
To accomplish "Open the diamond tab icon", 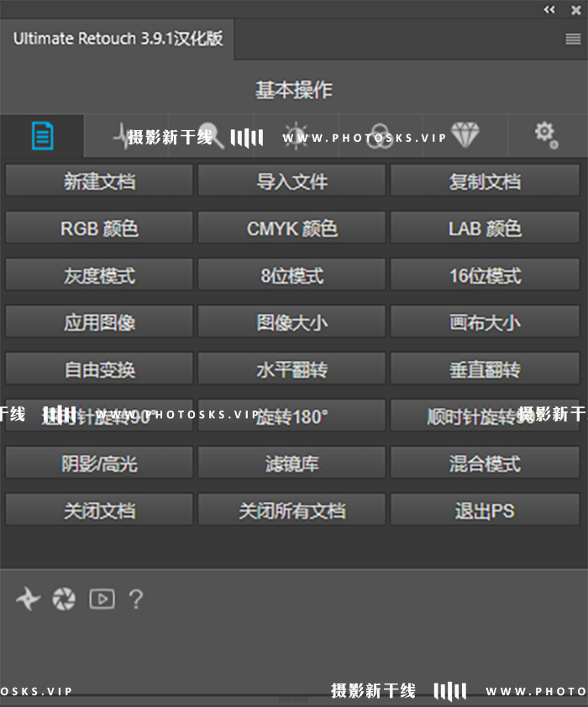I will pos(465,135).
